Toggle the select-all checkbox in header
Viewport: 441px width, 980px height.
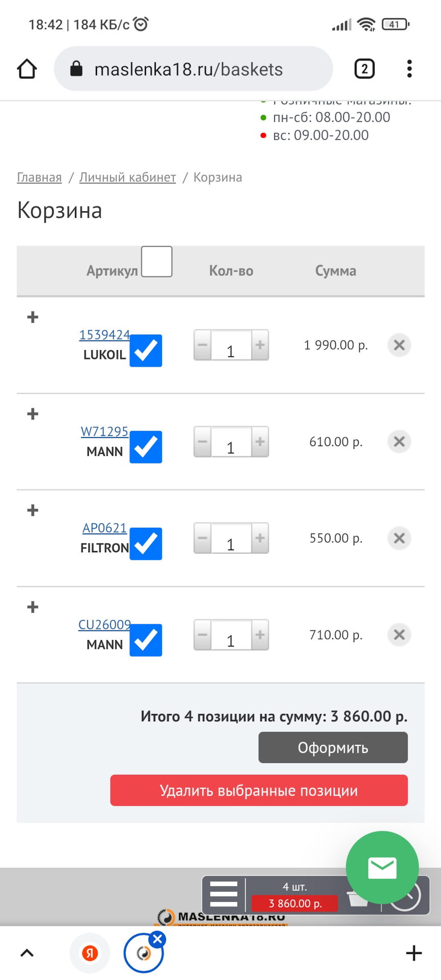[156, 262]
